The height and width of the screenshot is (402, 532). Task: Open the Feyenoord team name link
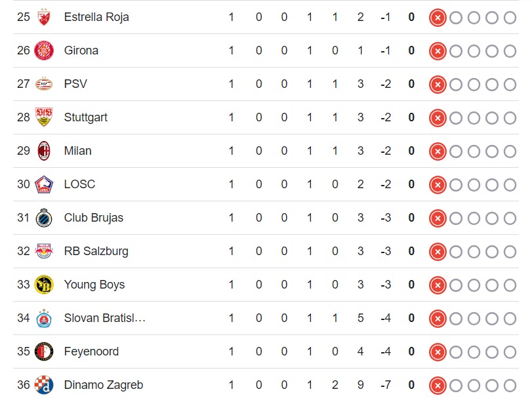click(91, 352)
